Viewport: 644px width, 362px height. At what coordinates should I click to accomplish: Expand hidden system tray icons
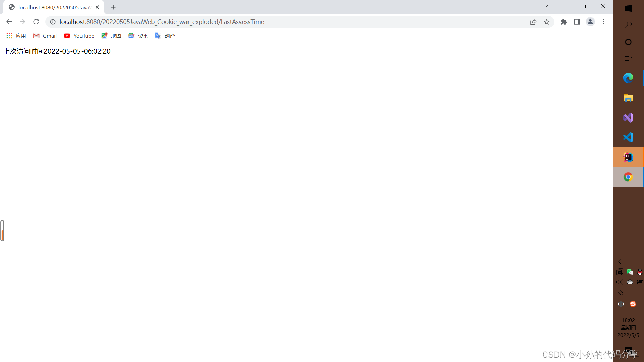[620, 262]
